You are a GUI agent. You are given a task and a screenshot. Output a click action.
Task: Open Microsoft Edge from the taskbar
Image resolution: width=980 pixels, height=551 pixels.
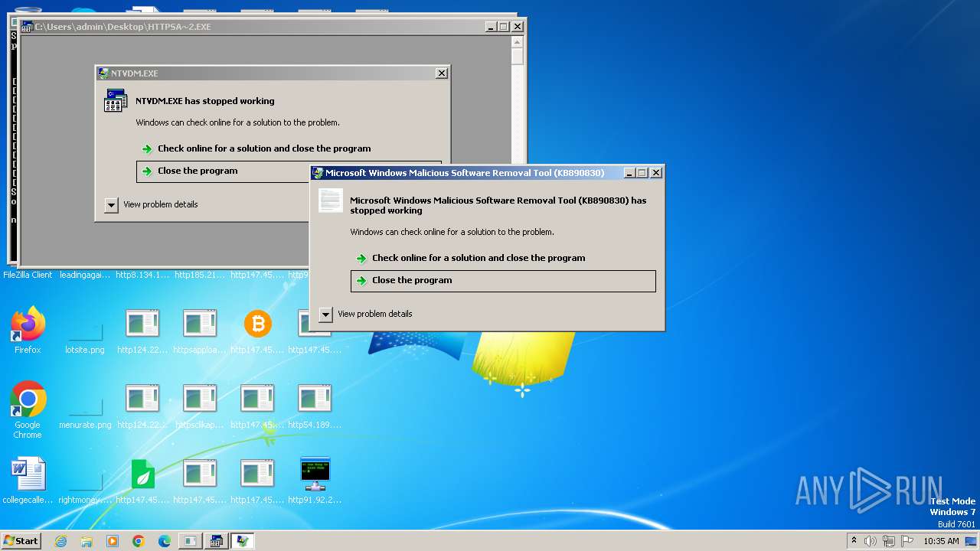[x=165, y=541]
